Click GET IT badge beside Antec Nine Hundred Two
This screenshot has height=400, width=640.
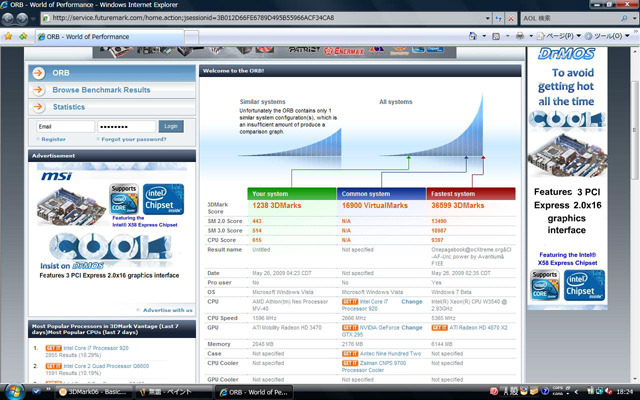click(x=350, y=353)
